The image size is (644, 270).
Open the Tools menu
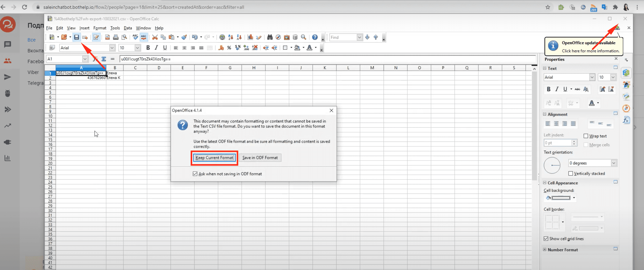(x=115, y=28)
